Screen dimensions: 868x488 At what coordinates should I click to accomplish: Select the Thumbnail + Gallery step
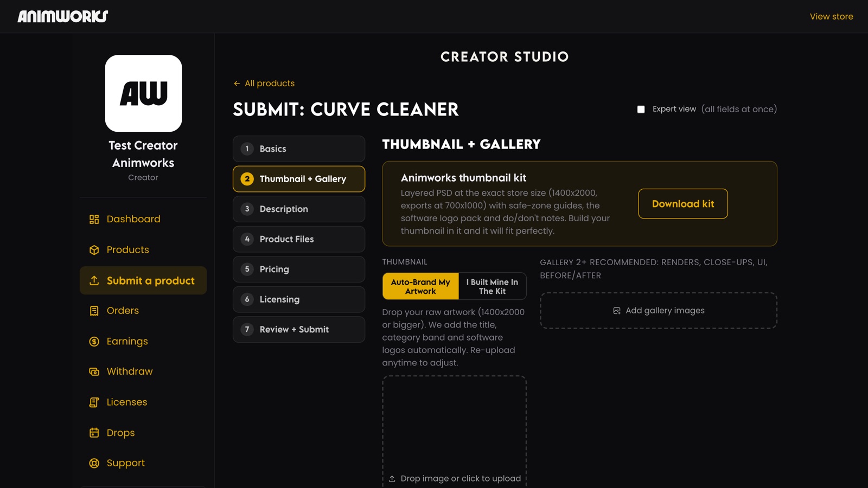tap(299, 179)
